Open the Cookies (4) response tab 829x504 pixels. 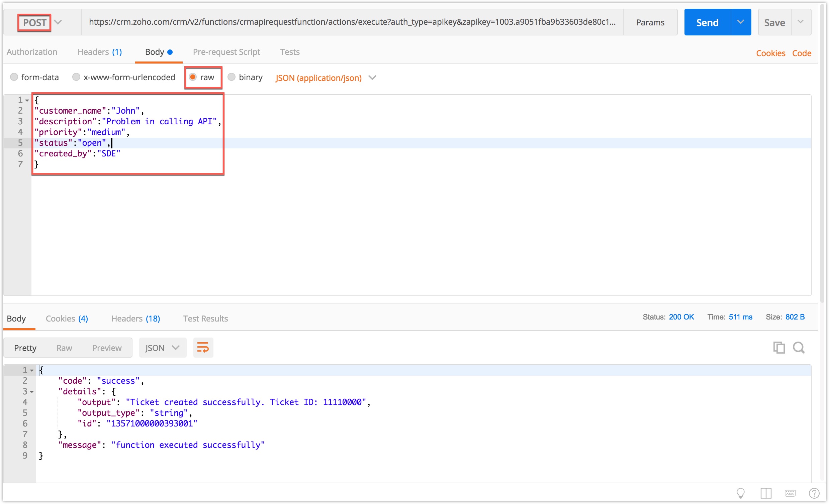(67, 319)
